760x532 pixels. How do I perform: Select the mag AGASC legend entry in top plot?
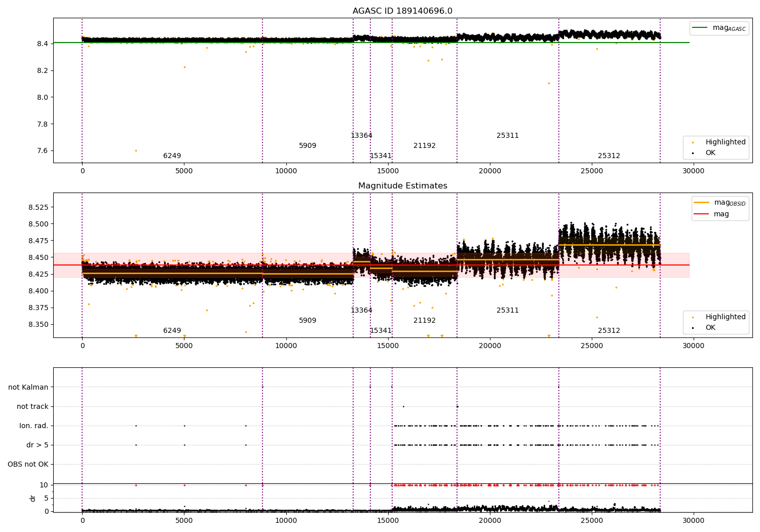click(719, 28)
